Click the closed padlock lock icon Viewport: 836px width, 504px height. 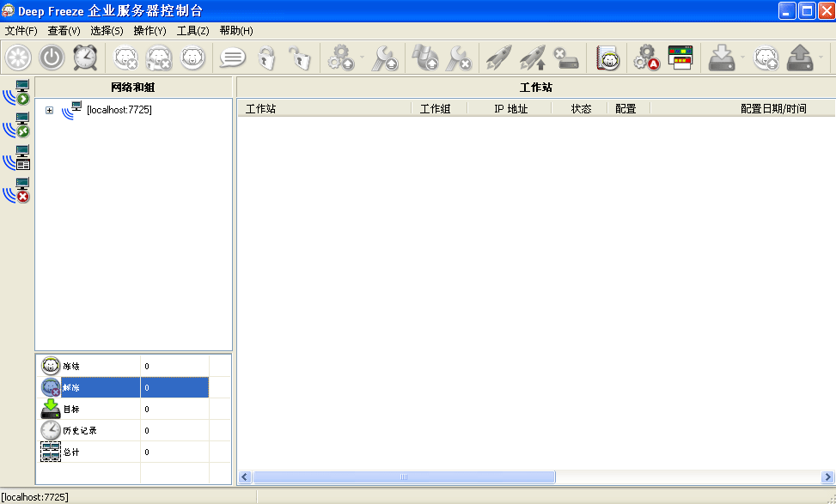pyautogui.click(x=266, y=58)
